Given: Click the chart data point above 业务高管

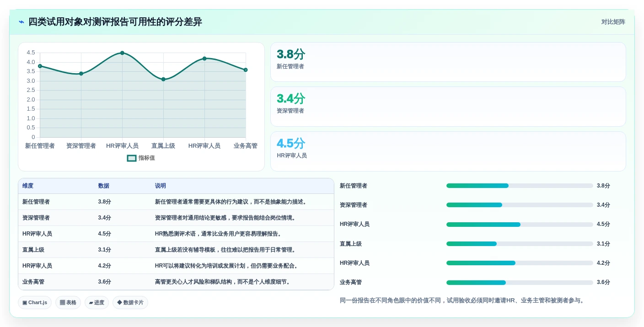Looking at the screenshot, I should (246, 70).
